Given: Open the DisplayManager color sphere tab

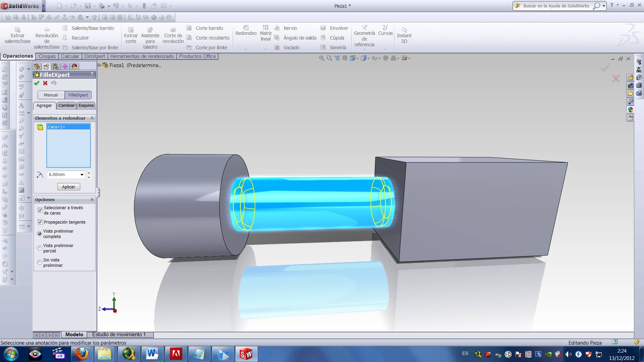Looking at the screenshot, I should (x=74, y=66).
